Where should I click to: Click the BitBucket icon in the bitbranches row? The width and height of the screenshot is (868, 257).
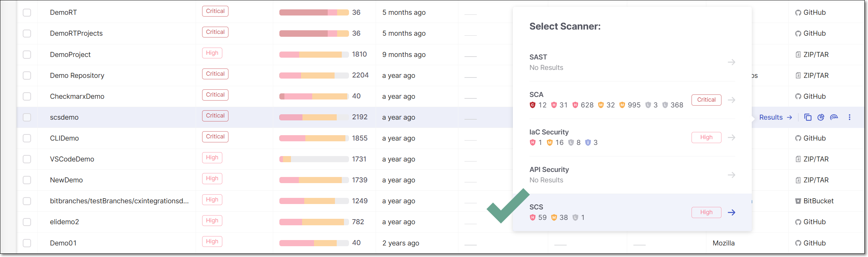(798, 201)
